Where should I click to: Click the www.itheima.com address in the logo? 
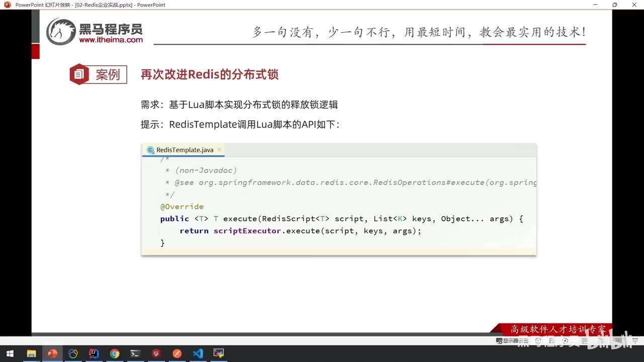(111, 40)
